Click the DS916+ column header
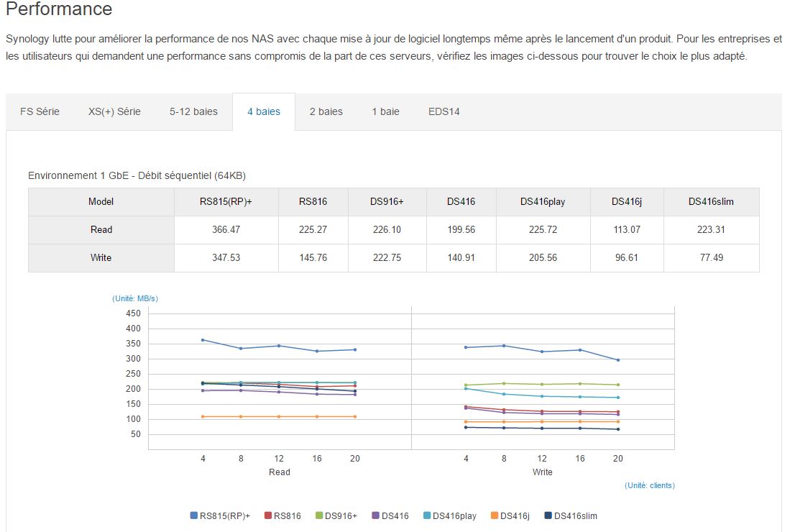Viewport: 795px width, 532px height. [x=387, y=202]
